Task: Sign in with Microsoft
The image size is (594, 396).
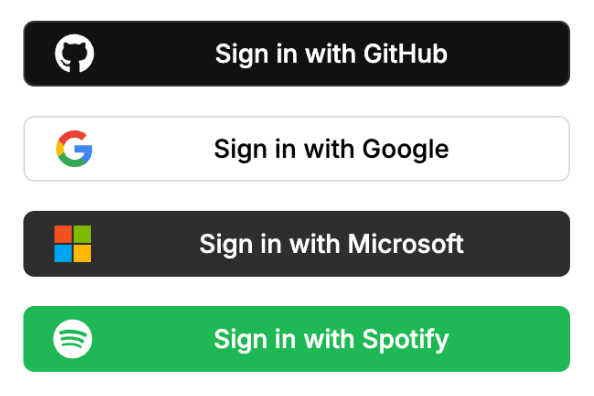Action: pos(297,244)
